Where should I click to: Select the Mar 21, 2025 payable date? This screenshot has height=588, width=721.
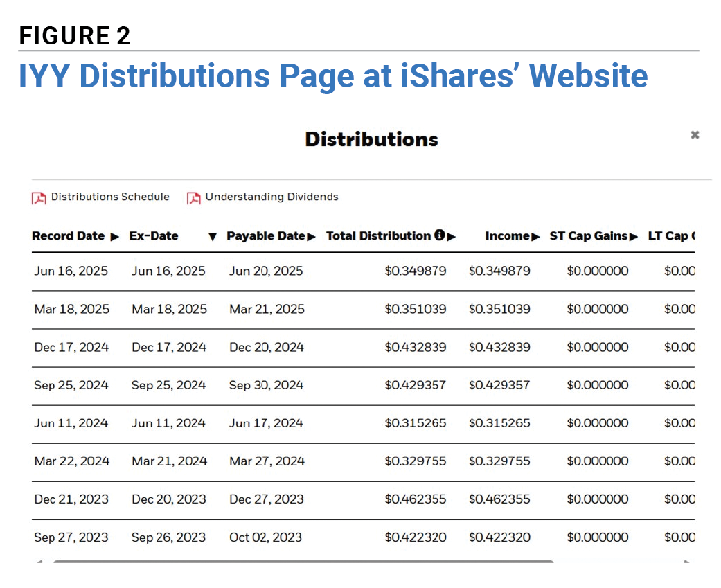[x=267, y=310]
